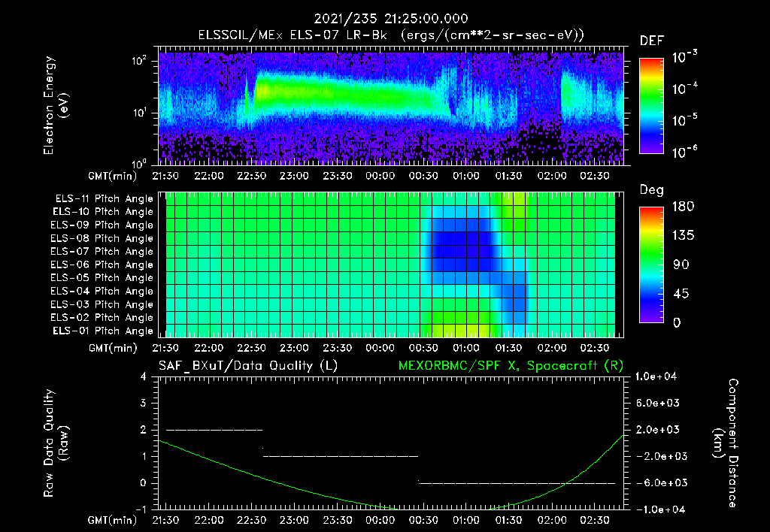Image resolution: width=770 pixels, height=532 pixels.
Task: Click the green MEXORBMC/SPF X, Spacecraft (R) label
Action: [x=511, y=366]
